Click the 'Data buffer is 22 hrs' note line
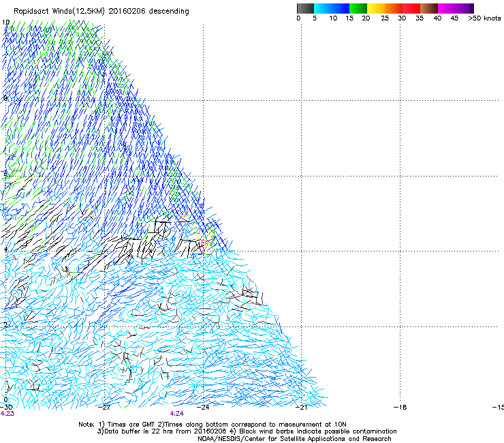Viewport: 504px width, 443px height. pyautogui.click(x=247, y=431)
